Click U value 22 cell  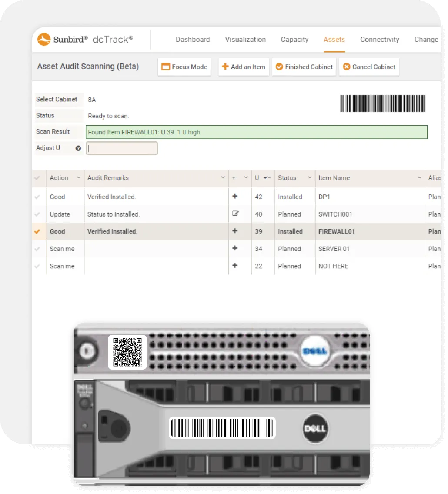pos(263,266)
